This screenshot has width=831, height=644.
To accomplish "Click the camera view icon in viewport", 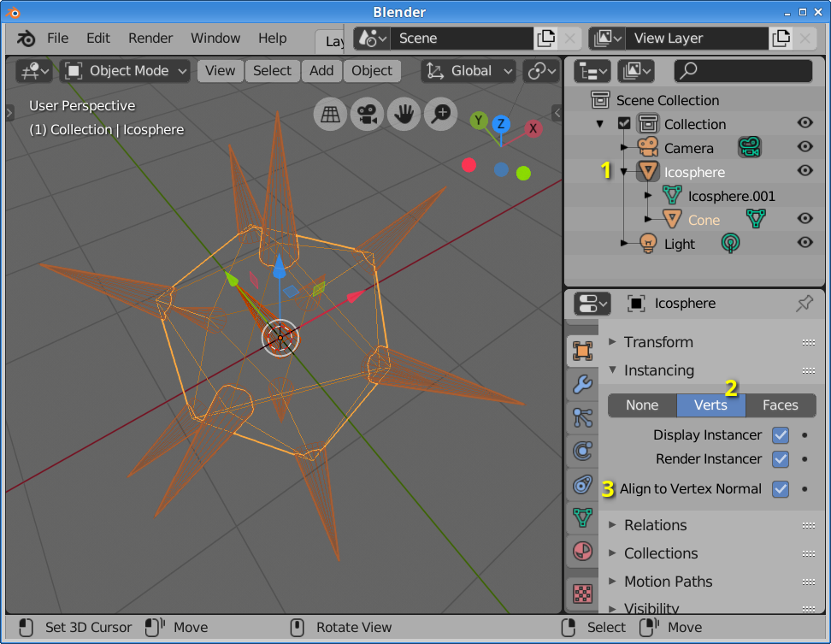I will 367,114.
